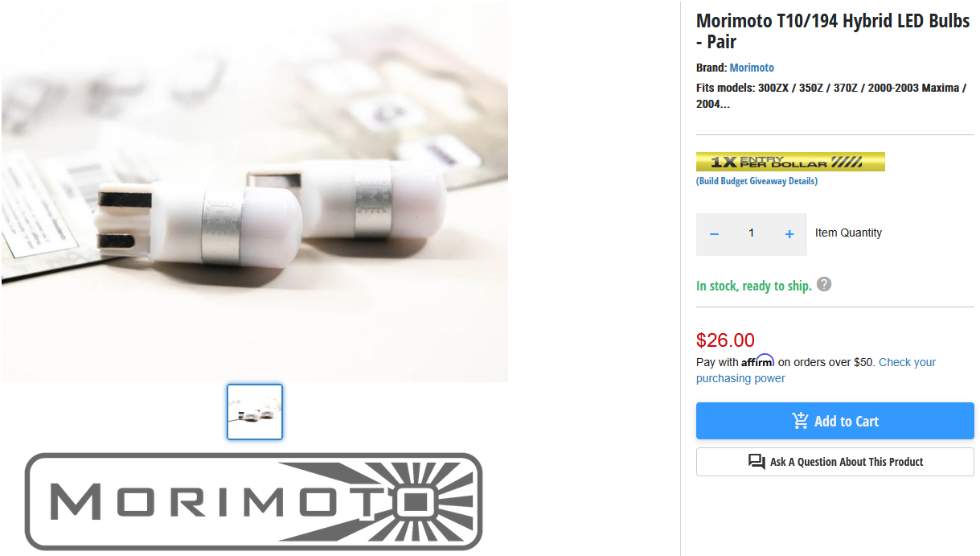Select the bulb product thumbnail
This screenshot has width=980, height=556.
[x=255, y=412]
